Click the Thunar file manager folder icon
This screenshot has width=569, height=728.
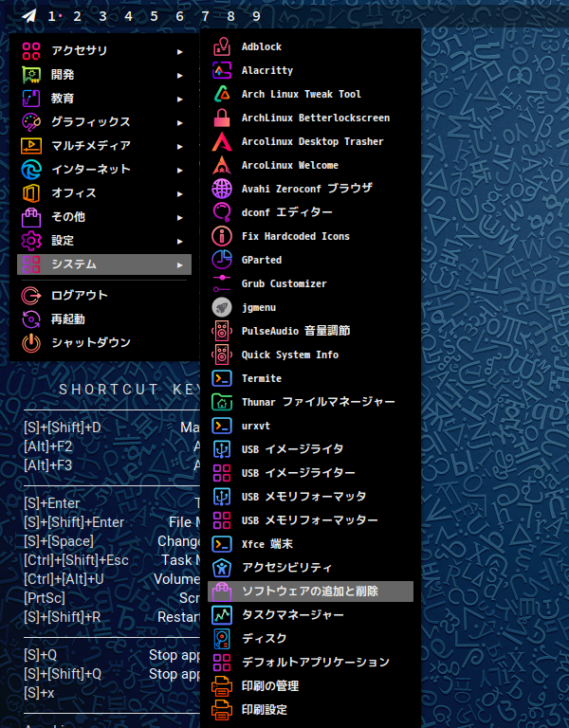[x=222, y=402]
